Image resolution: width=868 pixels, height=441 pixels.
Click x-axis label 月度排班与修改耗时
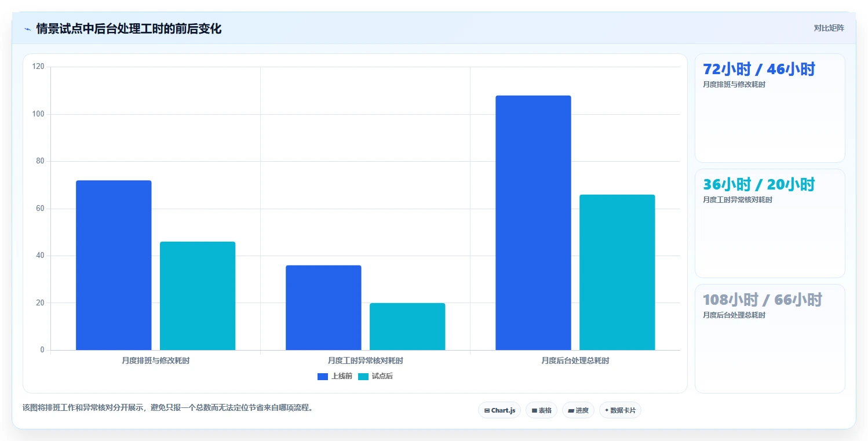coord(156,360)
